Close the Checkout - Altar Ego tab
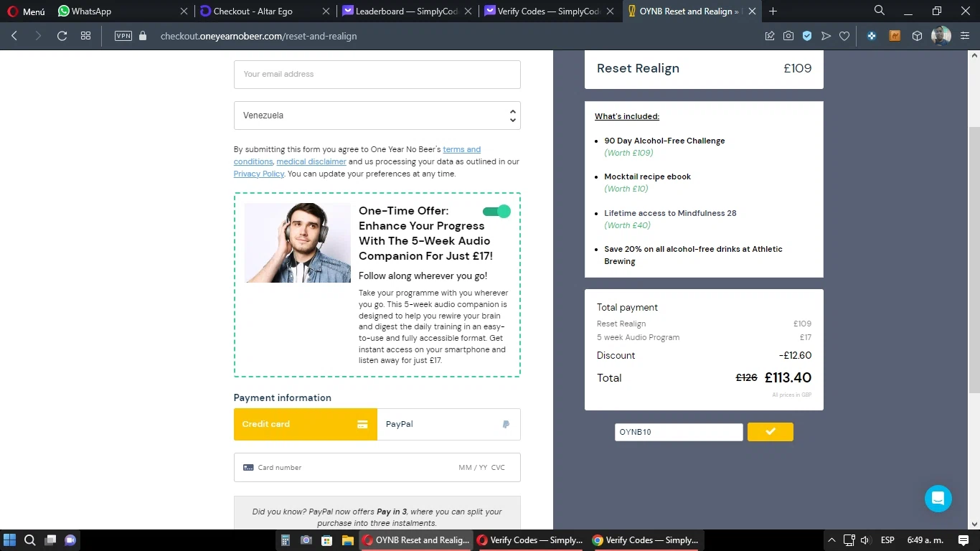The width and height of the screenshot is (980, 551). click(x=326, y=11)
